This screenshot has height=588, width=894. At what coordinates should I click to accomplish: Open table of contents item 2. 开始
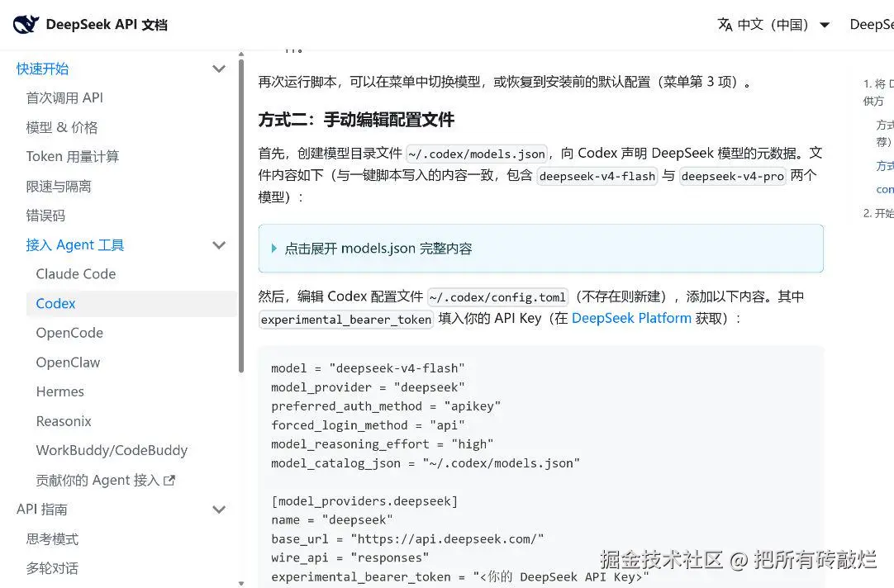coord(878,213)
